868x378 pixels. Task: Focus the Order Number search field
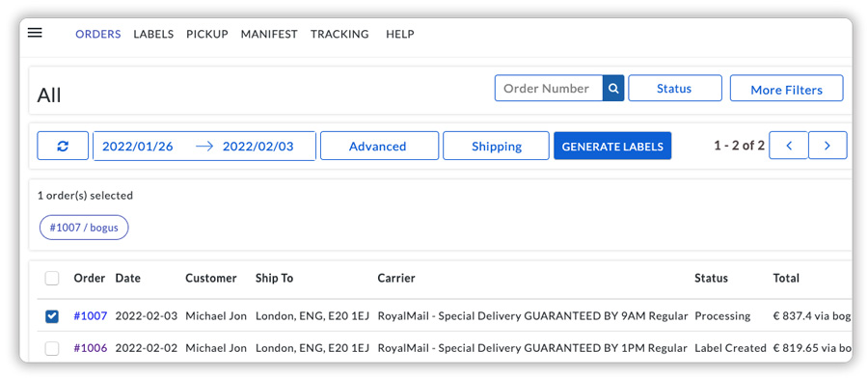[549, 89]
